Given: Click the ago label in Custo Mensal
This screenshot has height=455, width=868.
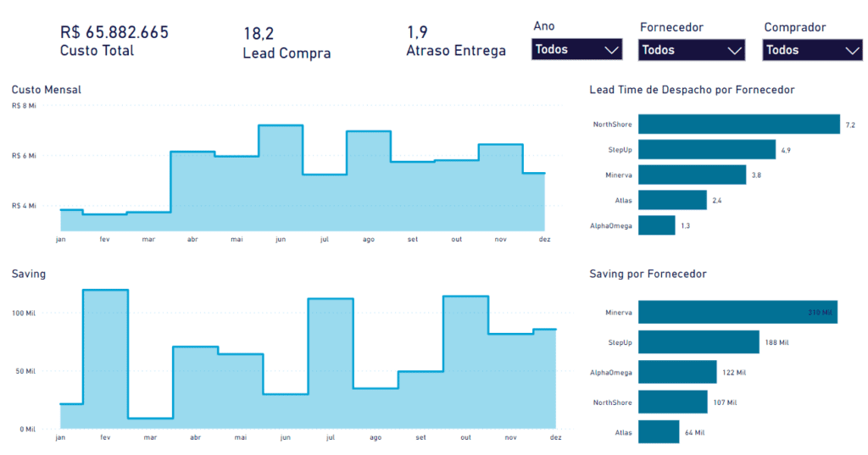Looking at the screenshot, I should click(369, 239).
